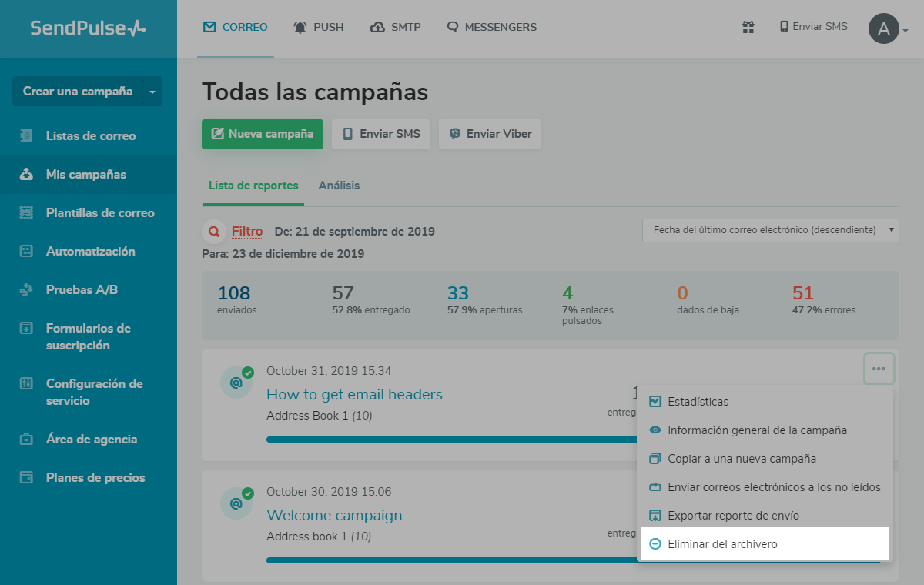The image size is (924, 585).
Task: Expand the Crear una campaña dropdown arrow
Action: click(x=152, y=92)
